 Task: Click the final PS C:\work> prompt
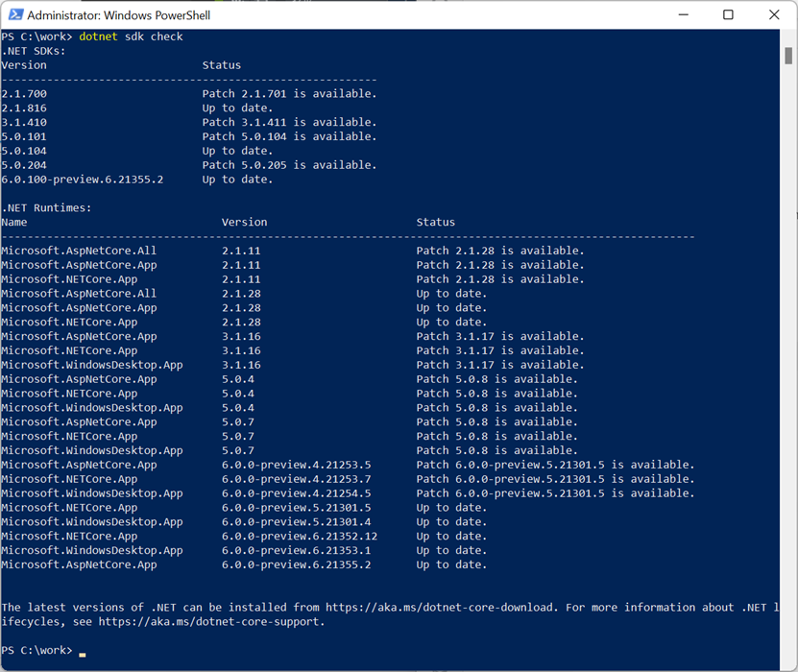pos(36,650)
